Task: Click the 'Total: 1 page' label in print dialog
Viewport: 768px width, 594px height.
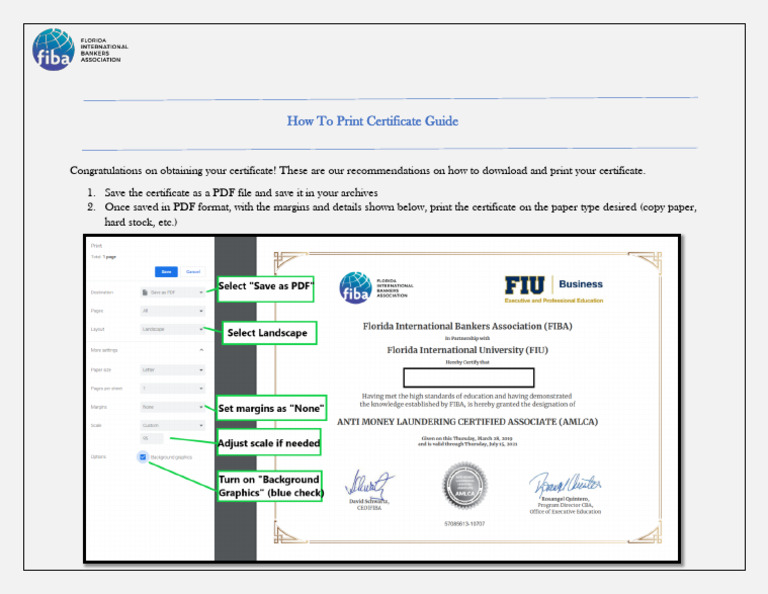Action: point(103,257)
